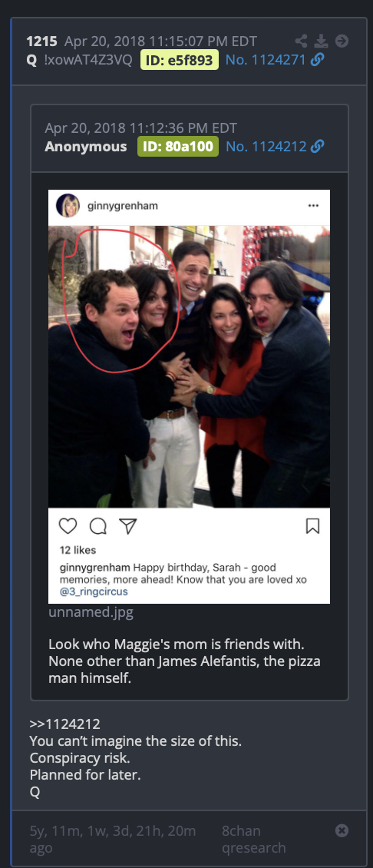Viewport: 373px width, 868px height.
Task: Click the share icon in post header
Action: tap(301, 41)
